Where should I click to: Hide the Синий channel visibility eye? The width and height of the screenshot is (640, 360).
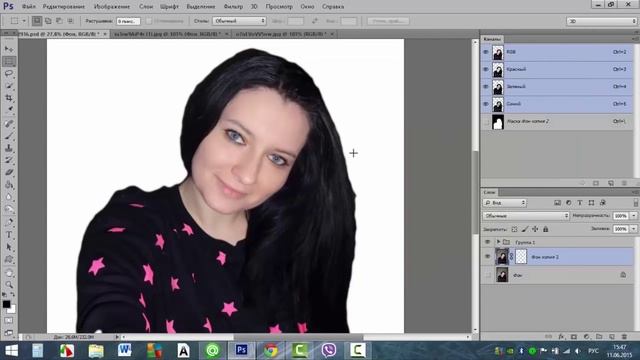pos(486,104)
